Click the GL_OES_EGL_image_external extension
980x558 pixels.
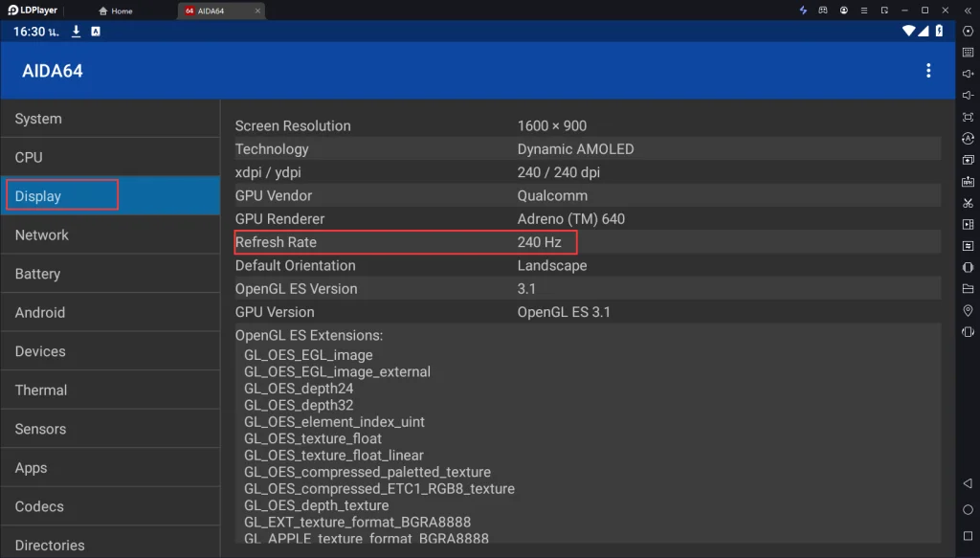(x=337, y=371)
